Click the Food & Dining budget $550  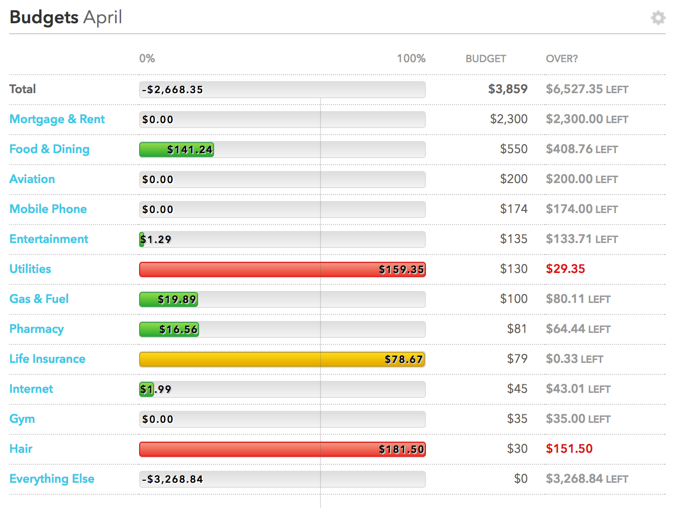pos(514,149)
